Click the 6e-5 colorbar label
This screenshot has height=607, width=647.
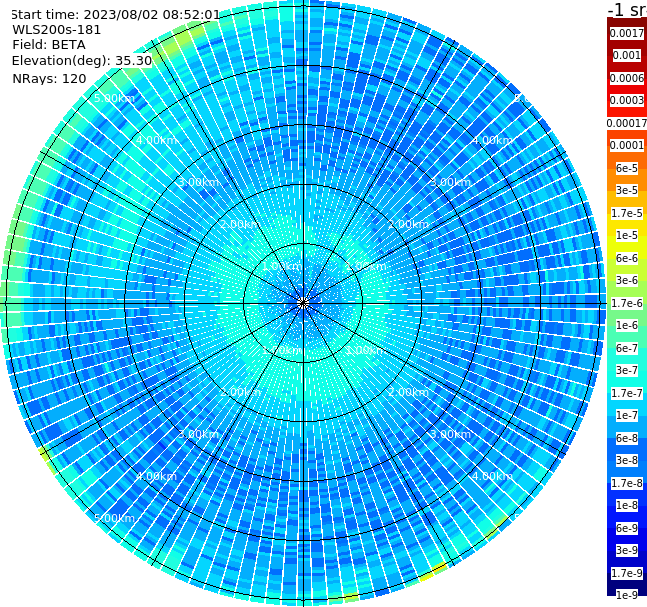[x=627, y=168]
